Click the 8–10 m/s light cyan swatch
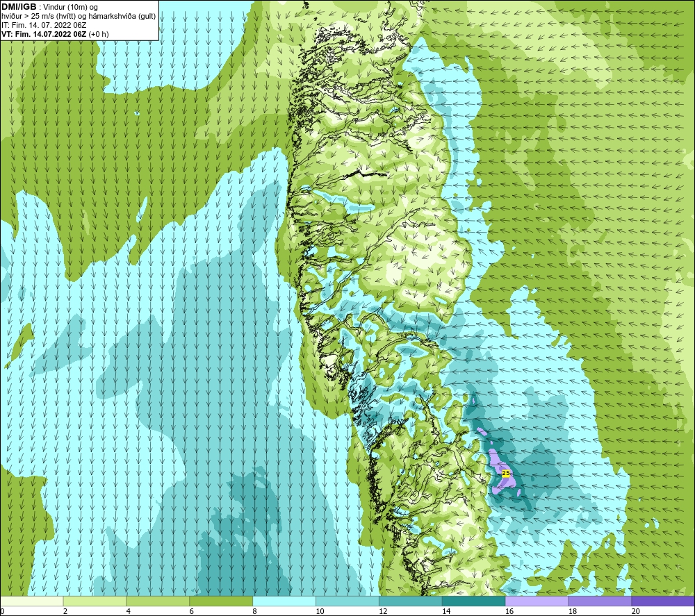 click(x=284, y=601)
